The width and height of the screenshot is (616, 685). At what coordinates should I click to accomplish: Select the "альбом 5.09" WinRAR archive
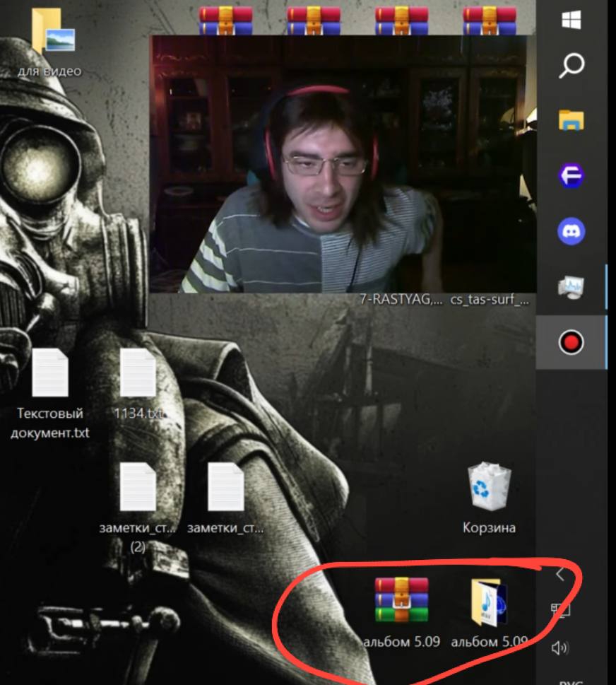tap(401, 612)
